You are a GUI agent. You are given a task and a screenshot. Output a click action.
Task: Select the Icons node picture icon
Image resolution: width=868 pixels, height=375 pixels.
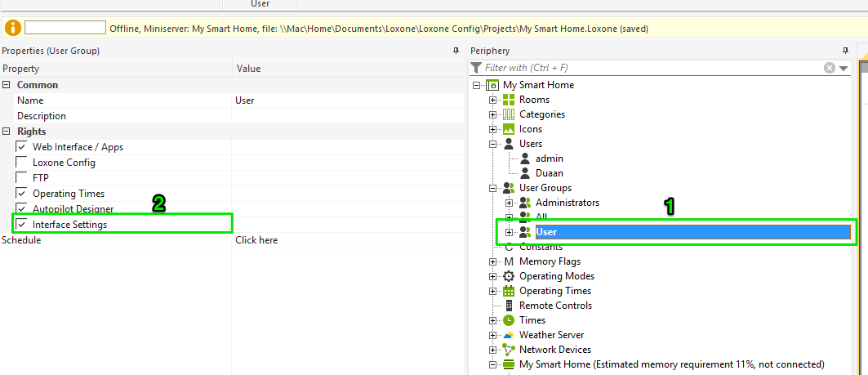click(x=509, y=129)
